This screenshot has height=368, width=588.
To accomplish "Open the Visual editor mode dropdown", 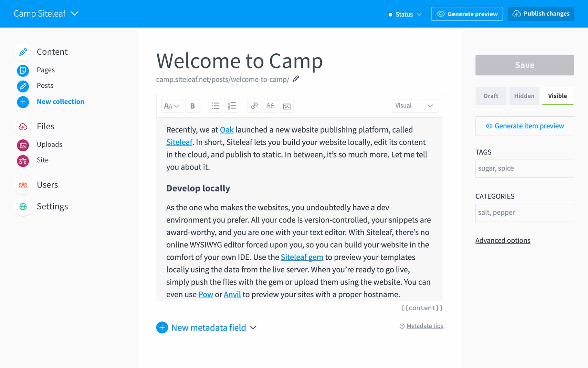I will click(415, 106).
